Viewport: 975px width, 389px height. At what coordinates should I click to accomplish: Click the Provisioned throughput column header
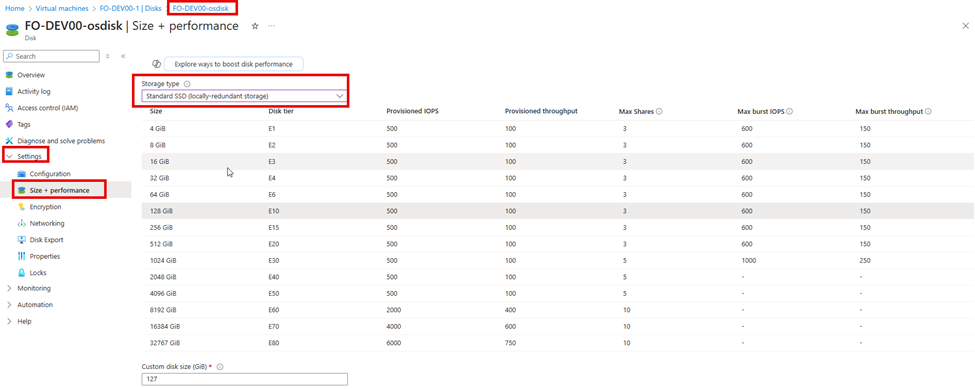pyautogui.click(x=542, y=112)
